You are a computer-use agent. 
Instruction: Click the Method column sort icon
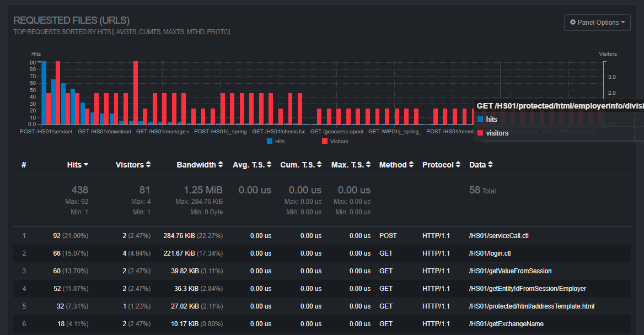tap(411, 164)
